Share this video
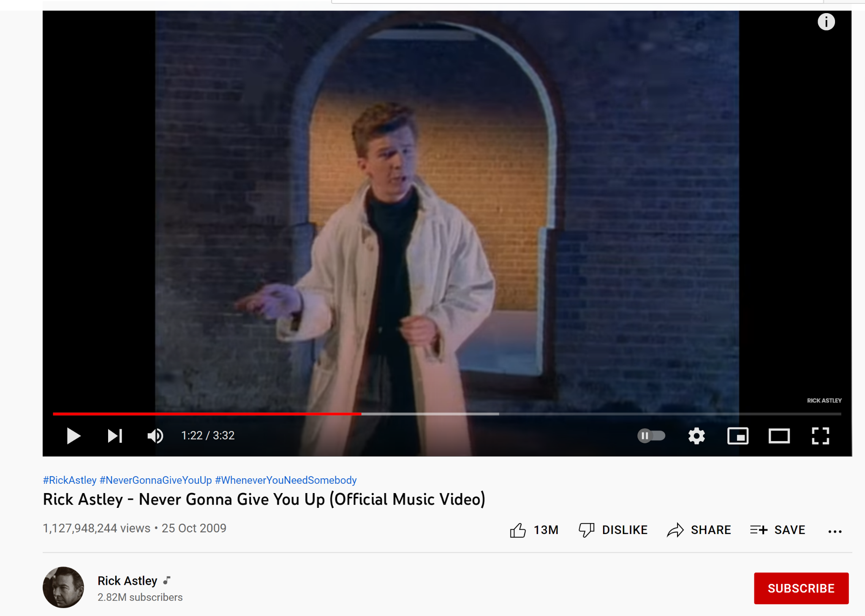This screenshot has height=616, width=865. pos(699,530)
